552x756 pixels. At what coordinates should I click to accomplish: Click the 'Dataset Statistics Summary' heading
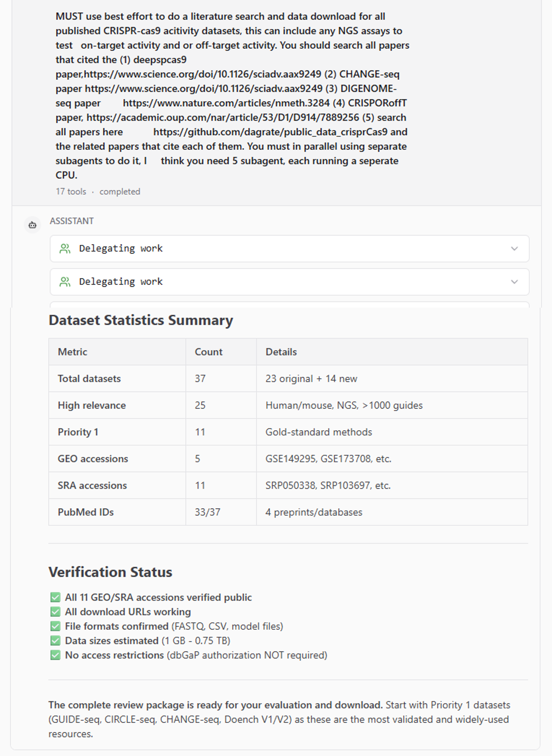(x=141, y=320)
